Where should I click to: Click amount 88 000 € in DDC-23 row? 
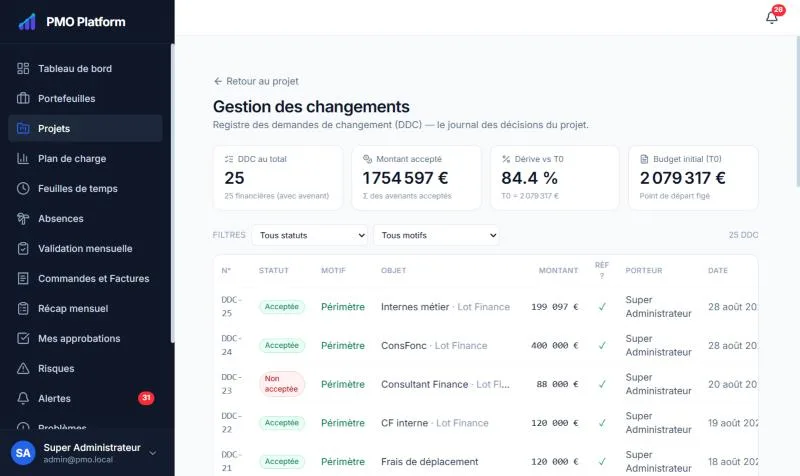(557, 384)
